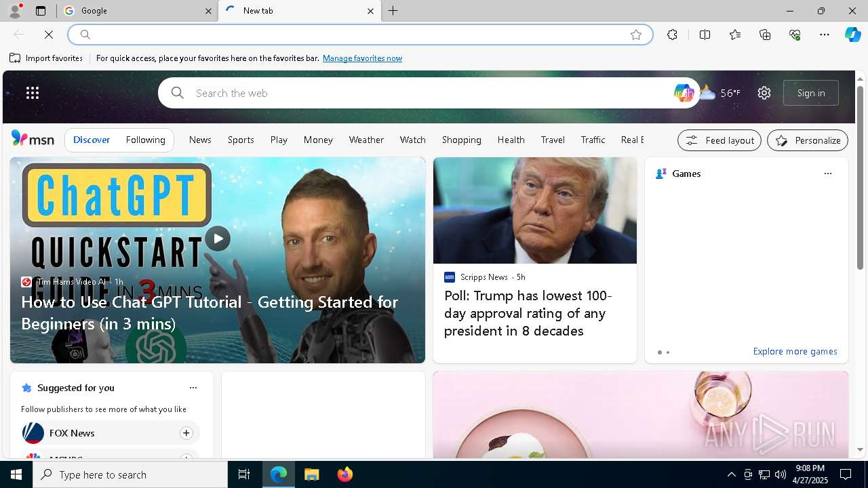
Task: Open the Collections icon
Action: [x=765, y=35]
